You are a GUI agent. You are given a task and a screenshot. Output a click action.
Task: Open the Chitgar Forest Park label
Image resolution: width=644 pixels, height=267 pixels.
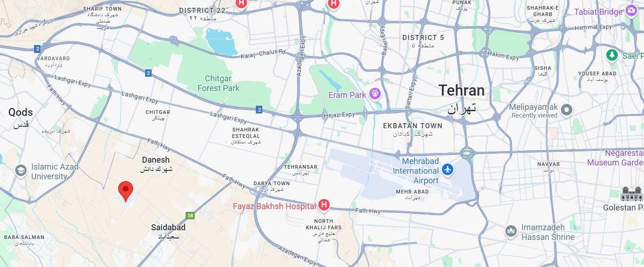tap(219, 84)
